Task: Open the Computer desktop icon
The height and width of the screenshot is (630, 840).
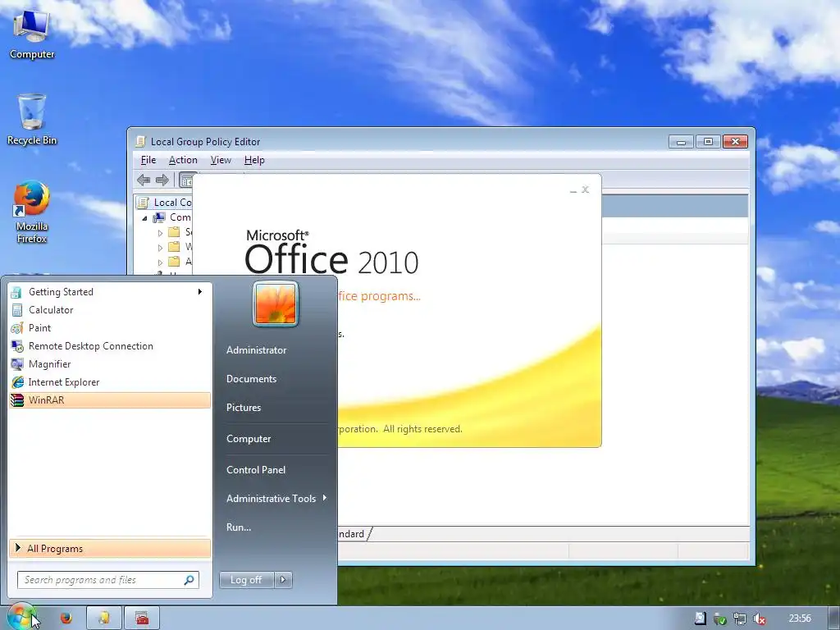Action: click(32, 35)
